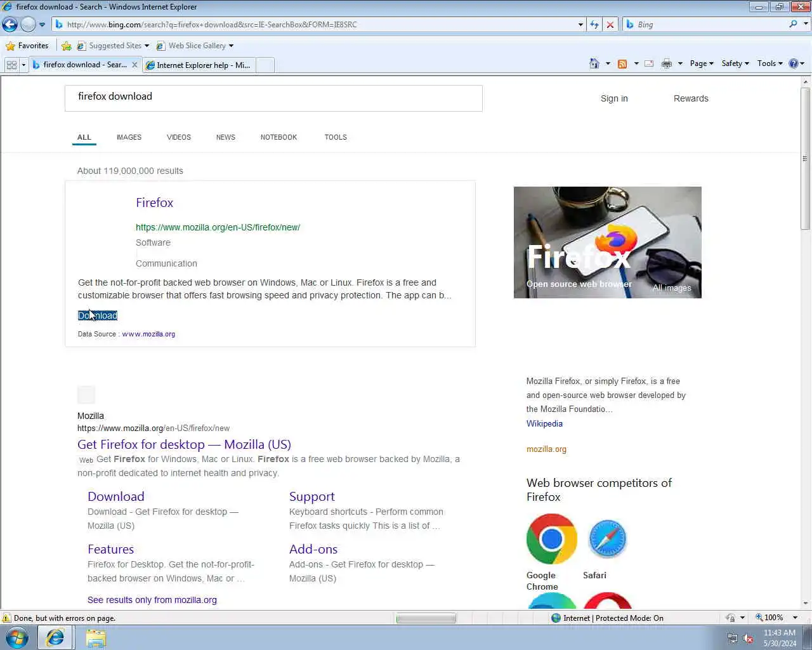
Task: Select the VIDEOS search tab
Action: (179, 137)
